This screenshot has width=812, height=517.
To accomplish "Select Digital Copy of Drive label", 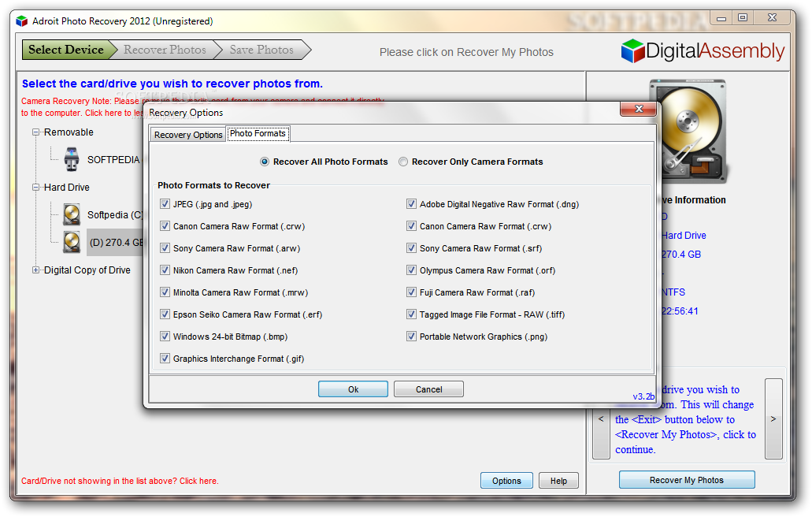I will (x=87, y=270).
